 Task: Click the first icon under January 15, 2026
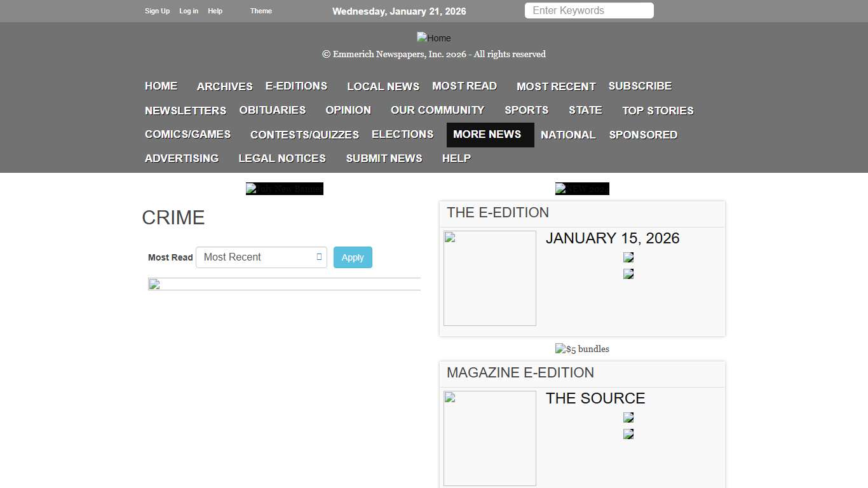(628, 257)
